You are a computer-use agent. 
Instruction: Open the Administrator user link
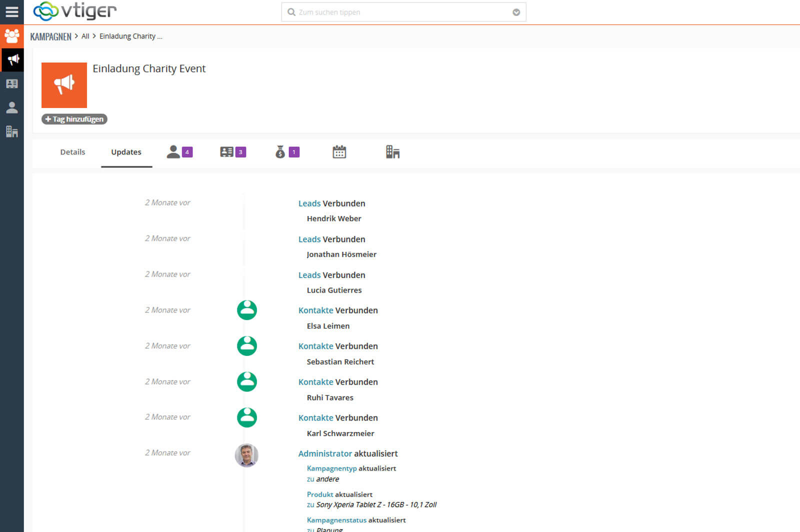tap(325, 453)
